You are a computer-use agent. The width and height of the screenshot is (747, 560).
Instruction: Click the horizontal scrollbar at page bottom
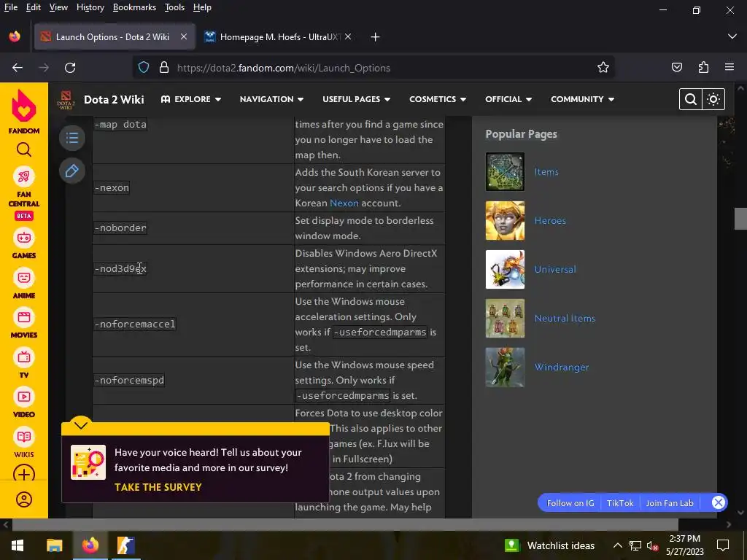pyautogui.click(x=345, y=524)
